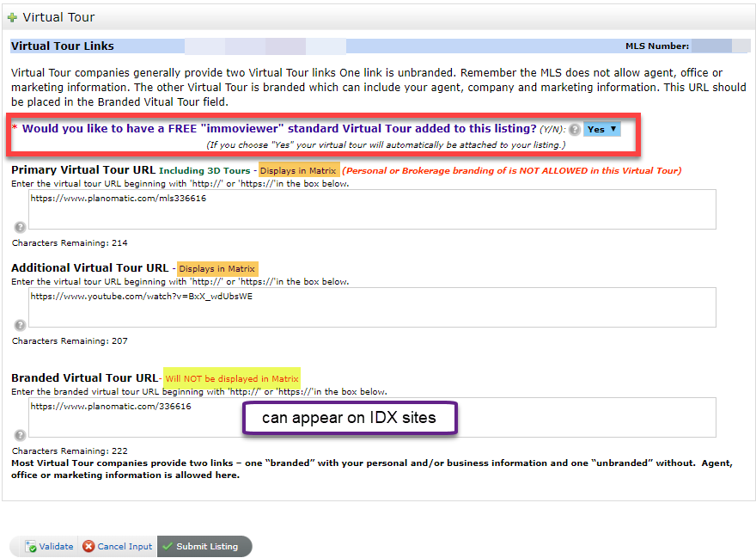Click help icon beside Additional Virtual Tour URL box
The width and height of the screenshot is (756, 558).
pos(20,325)
